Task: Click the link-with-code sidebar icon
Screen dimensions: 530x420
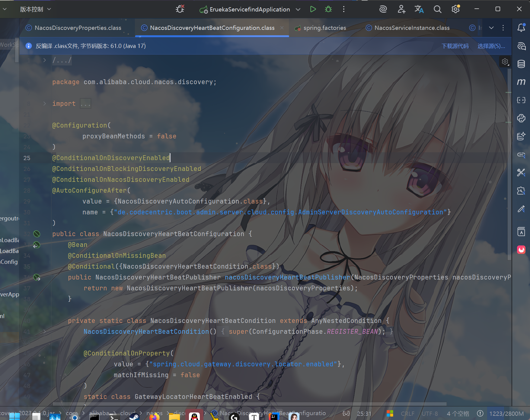Action: coord(521,155)
